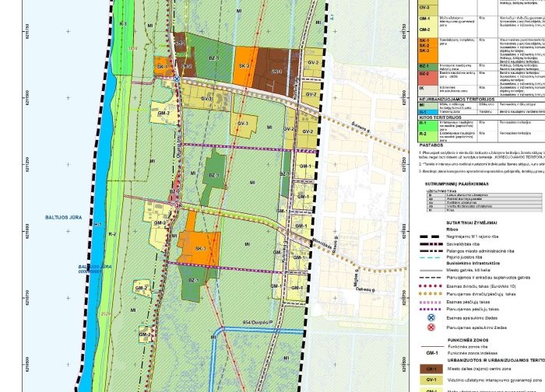
Task: Click the GV-1 zone on the map
Action: (x=206, y=99)
